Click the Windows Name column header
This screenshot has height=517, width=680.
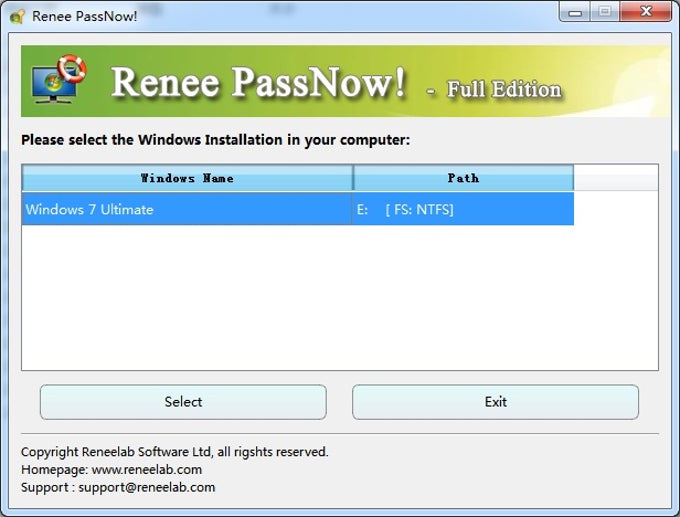(x=187, y=178)
